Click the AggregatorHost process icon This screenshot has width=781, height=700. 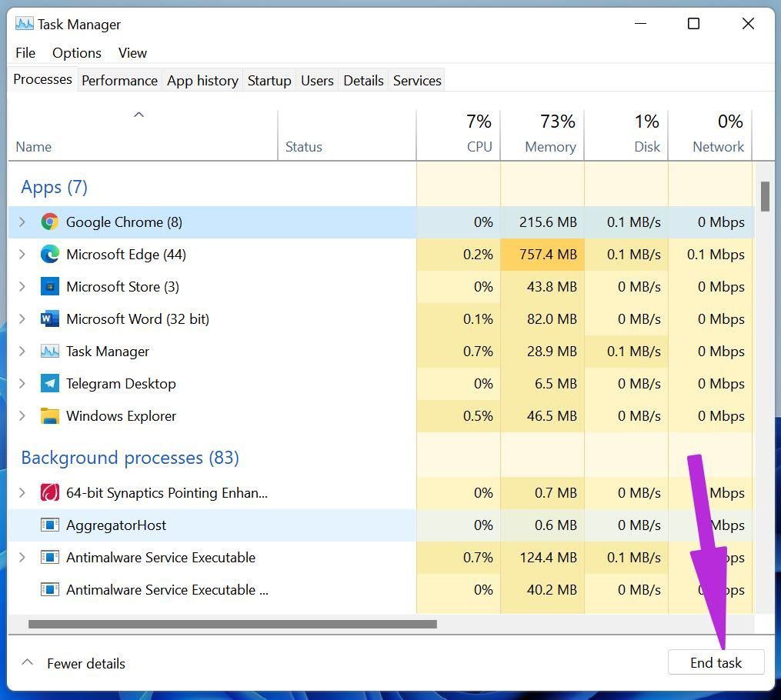[50, 525]
